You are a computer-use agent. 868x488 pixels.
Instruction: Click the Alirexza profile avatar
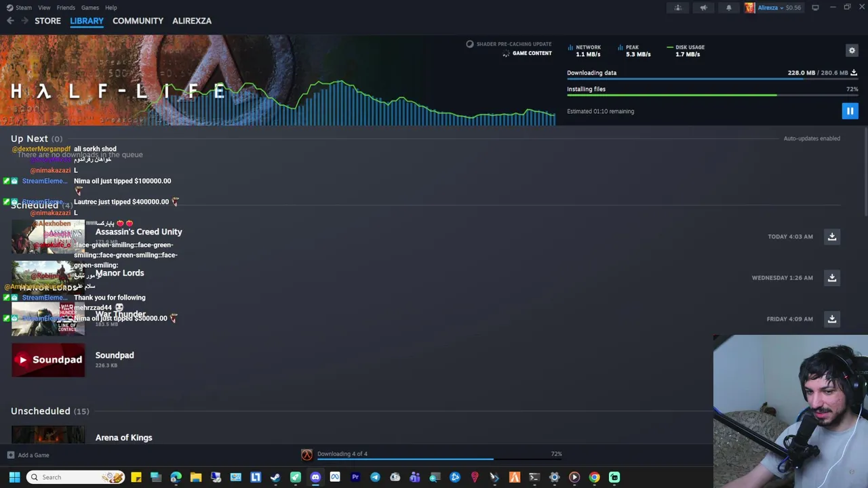pyautogui.click(x=749, y=7)
